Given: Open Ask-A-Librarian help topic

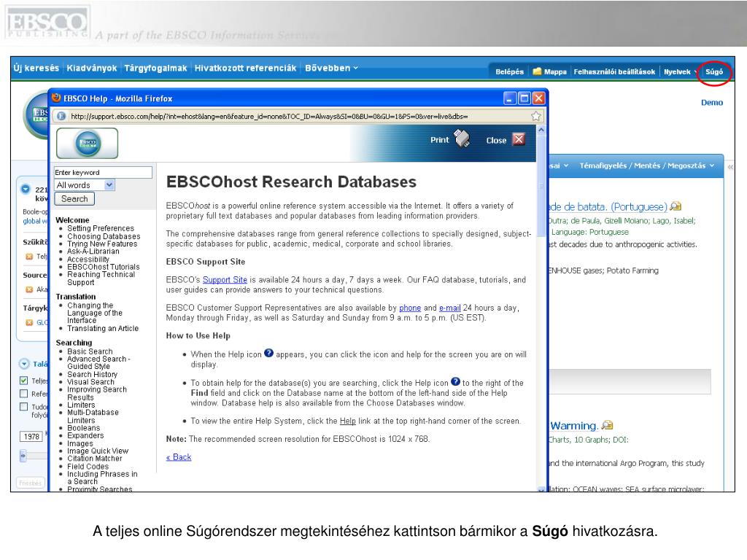Looking at the screenshot, I should pos(93,252).
